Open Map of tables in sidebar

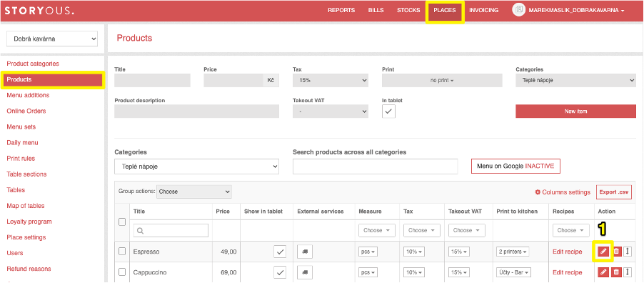pyautogui.click(x=26, y=206)
